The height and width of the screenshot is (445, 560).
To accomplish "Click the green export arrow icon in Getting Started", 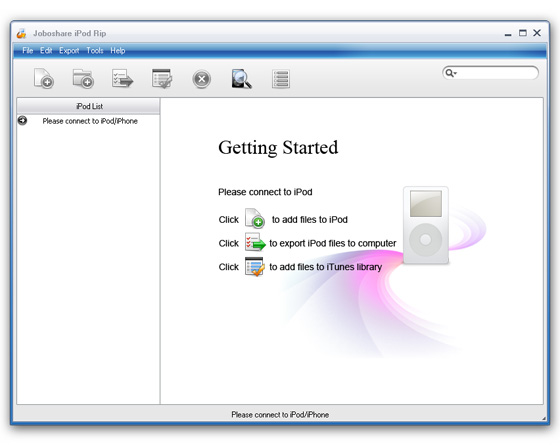I will [x=255, y=242].
